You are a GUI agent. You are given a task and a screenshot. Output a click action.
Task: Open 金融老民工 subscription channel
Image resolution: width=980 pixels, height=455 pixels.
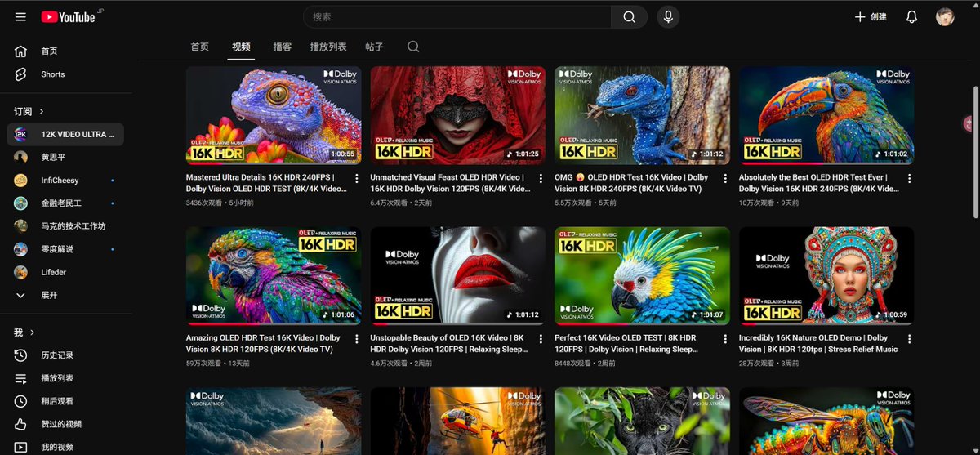coord(65,203)
